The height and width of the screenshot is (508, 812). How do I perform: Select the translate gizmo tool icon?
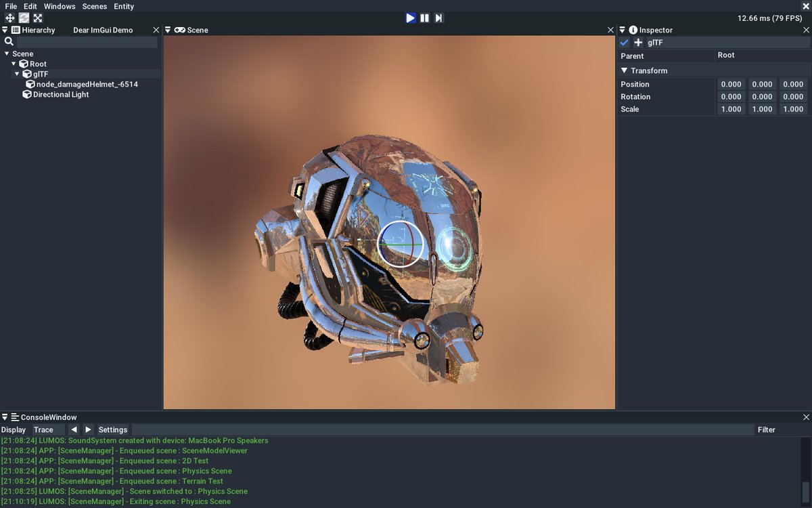pos(9,18)
